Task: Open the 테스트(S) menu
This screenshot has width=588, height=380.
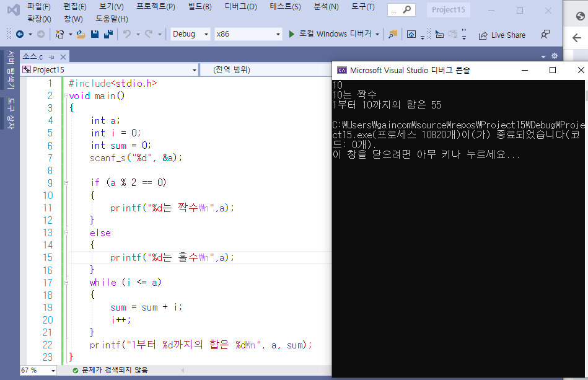Action: [x=285, y=7]
